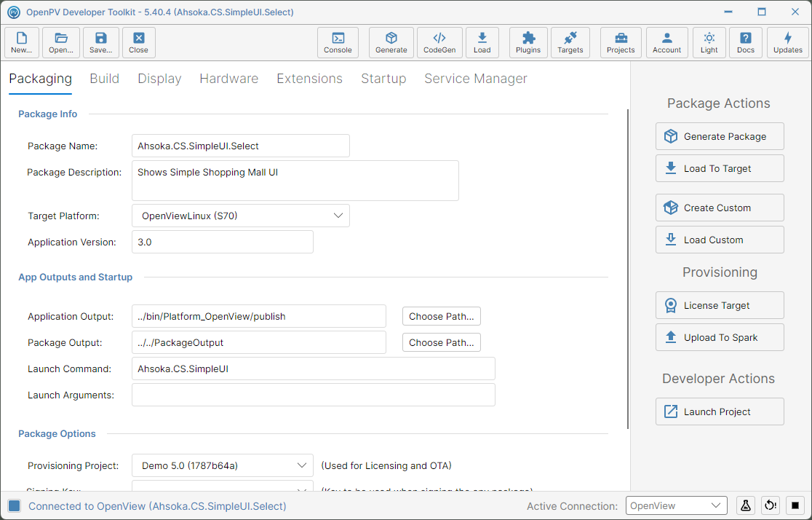The height and width of the screenshot is (520, 812).
Task: Click the Generate toolbar icon
Action: point(391,42)
